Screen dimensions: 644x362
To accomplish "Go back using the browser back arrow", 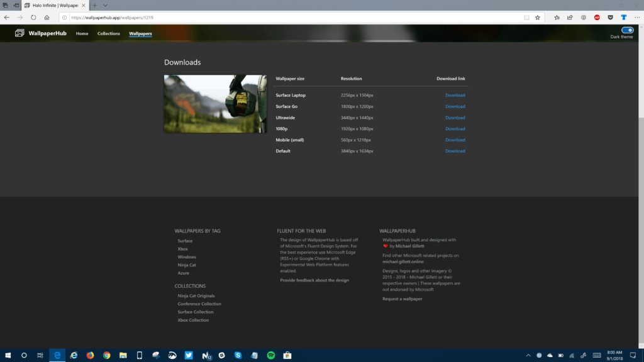I will point(7,18).
